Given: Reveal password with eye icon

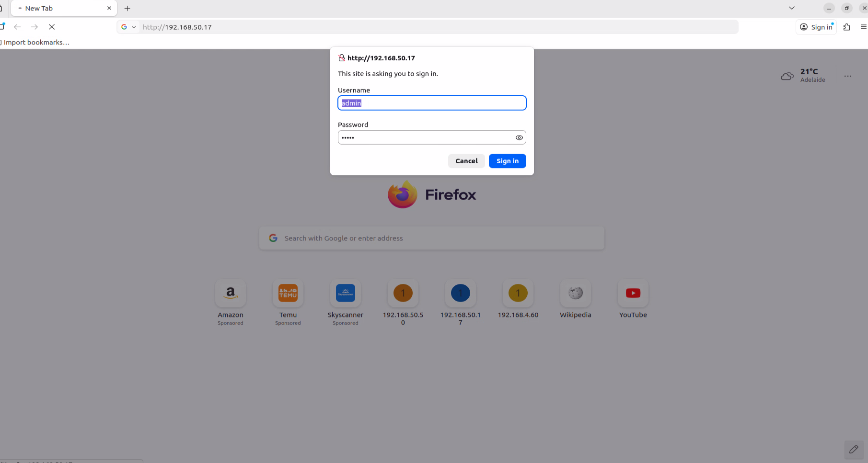Looking at the screenshot, I should (519, 138).
